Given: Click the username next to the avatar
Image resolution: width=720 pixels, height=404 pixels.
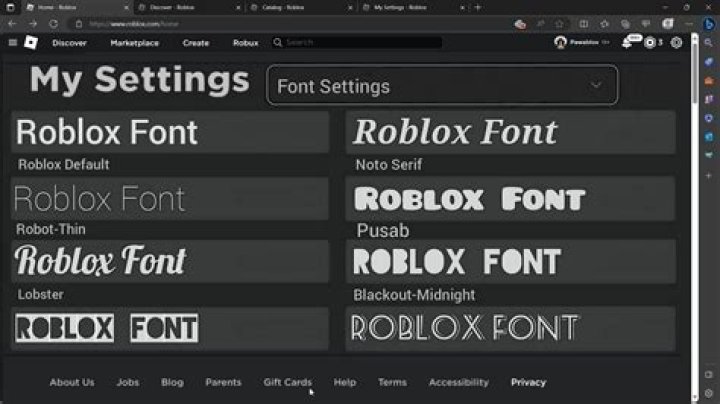Looking at the screenshot, I should pyautogui.click(x=584, y=42).
